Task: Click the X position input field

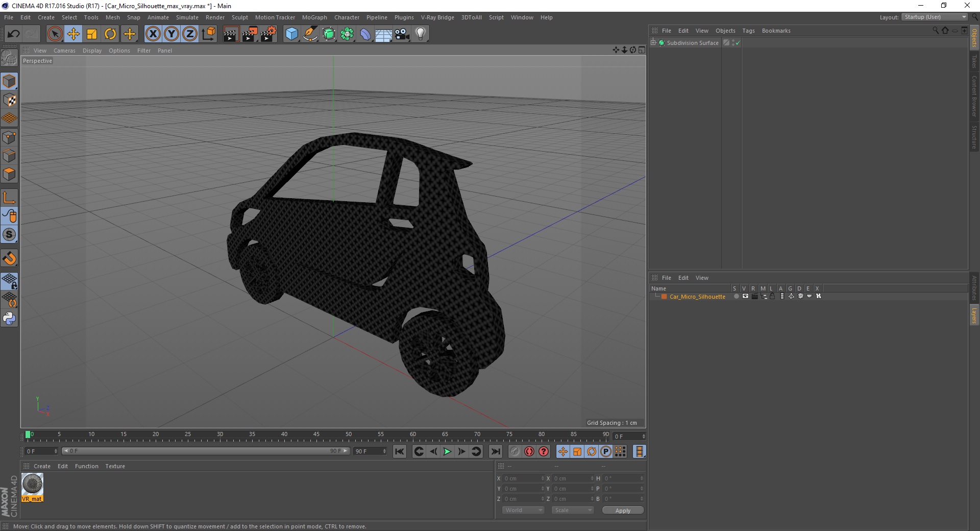Action: coord(523,478)
